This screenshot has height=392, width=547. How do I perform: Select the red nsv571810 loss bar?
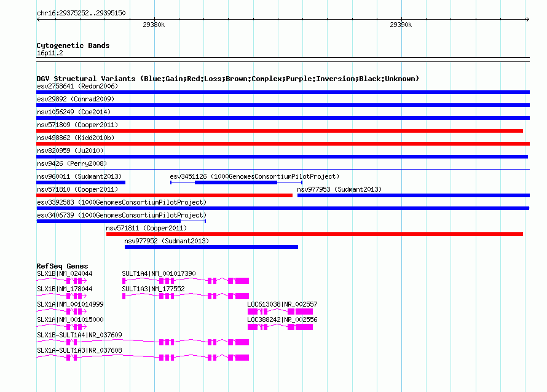tap(164, 195)
